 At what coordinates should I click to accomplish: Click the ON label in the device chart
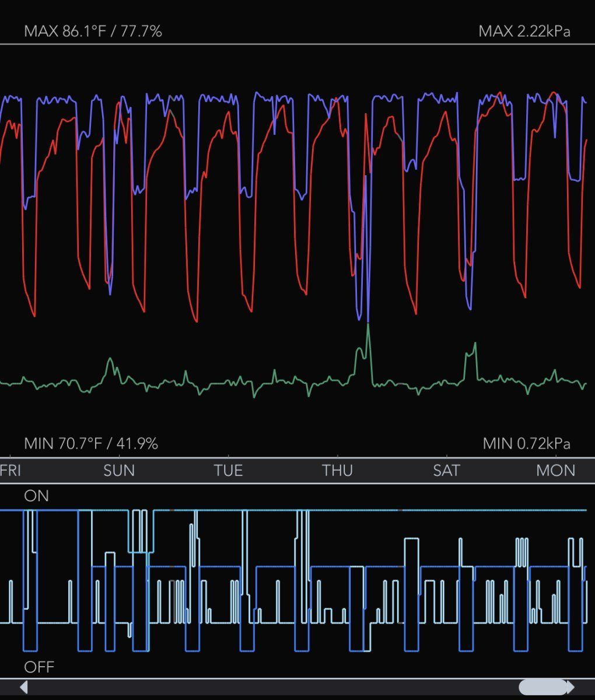click(36, 496)
